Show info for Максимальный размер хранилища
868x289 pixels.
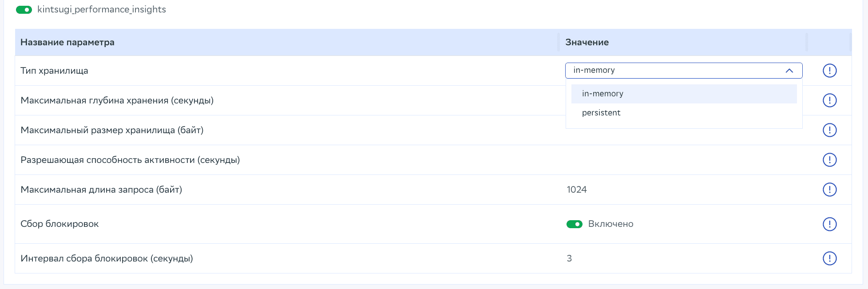point(829,130)
